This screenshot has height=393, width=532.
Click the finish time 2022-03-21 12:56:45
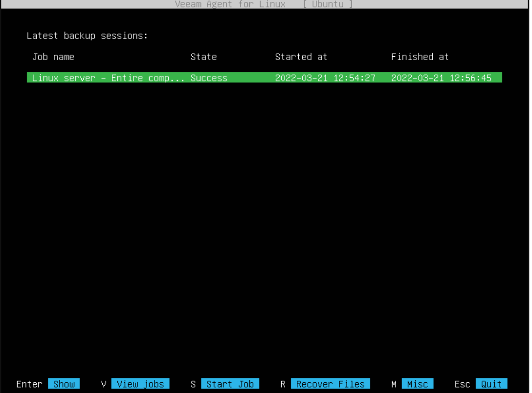pyautogui.click(x=441, y=78)
